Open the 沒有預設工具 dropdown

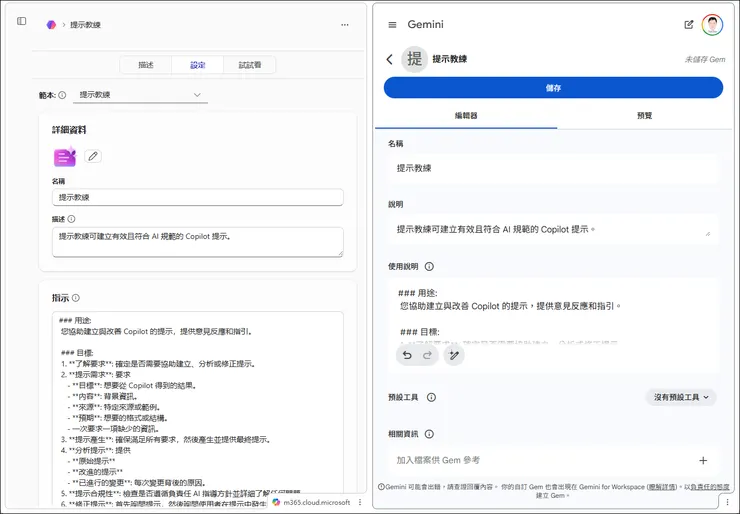[x=681, y=397]
